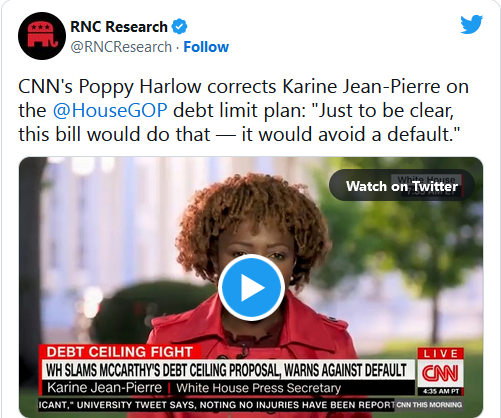The image size is (501, 418).
Task: Click the CNN THIS MORNING label
Action: pyautogui.click(x=429, y=405)
